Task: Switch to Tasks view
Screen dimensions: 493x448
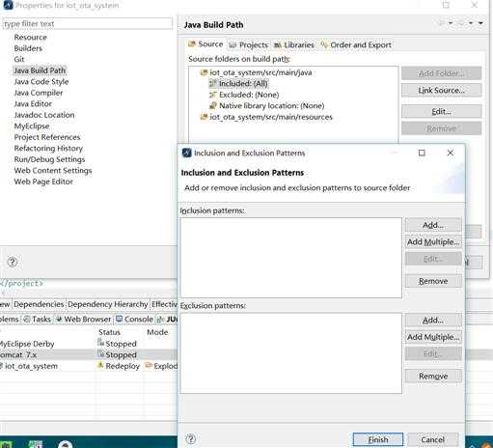Action: pyautogui.click(x=38, y=319)
